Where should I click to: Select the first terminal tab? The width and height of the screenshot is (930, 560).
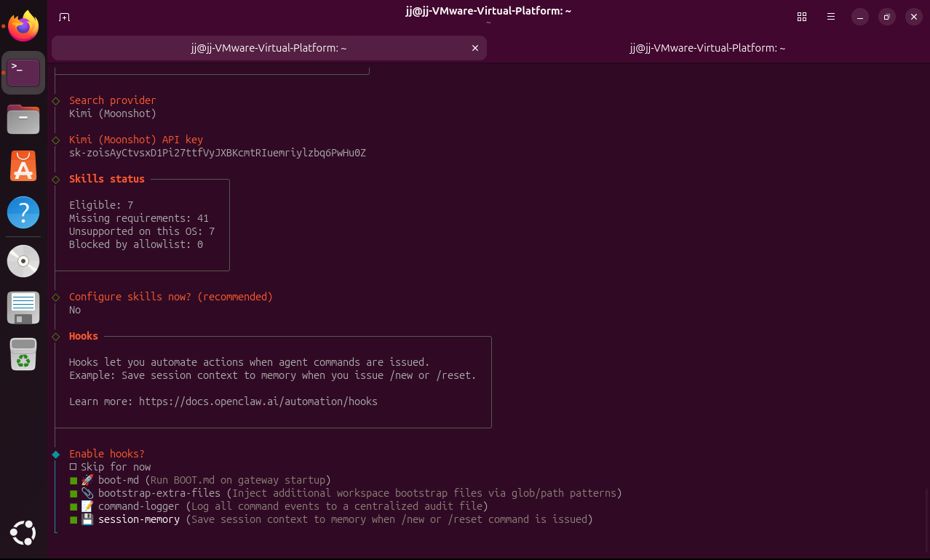(269, 48)
